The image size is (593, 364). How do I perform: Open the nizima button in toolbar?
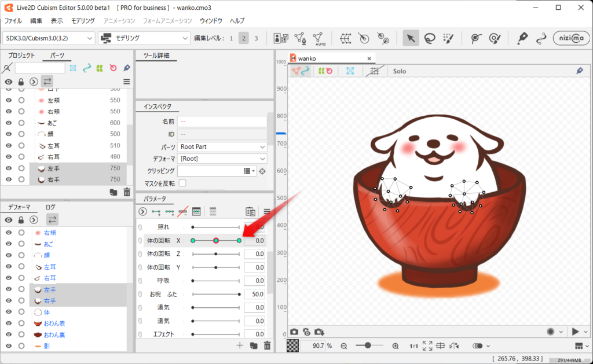point(570,38)
